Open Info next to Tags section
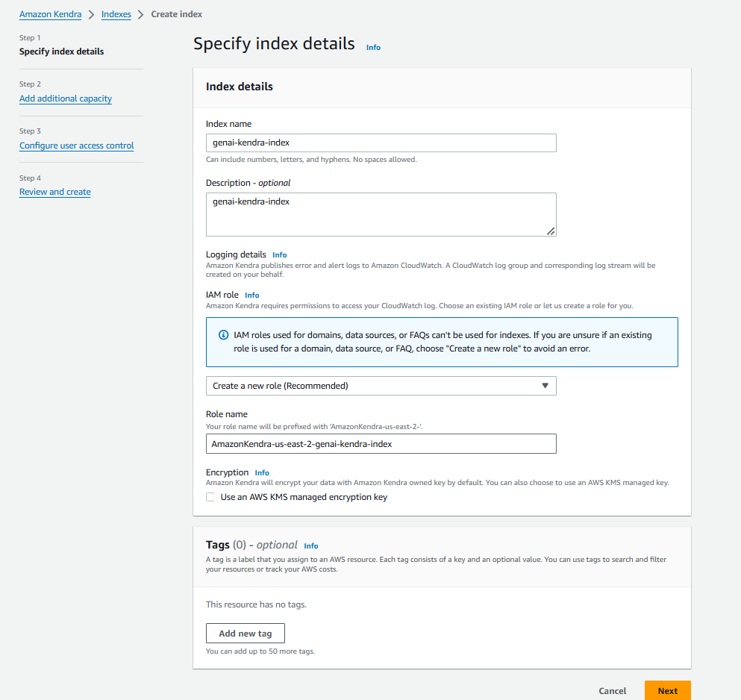 point(310,546)
